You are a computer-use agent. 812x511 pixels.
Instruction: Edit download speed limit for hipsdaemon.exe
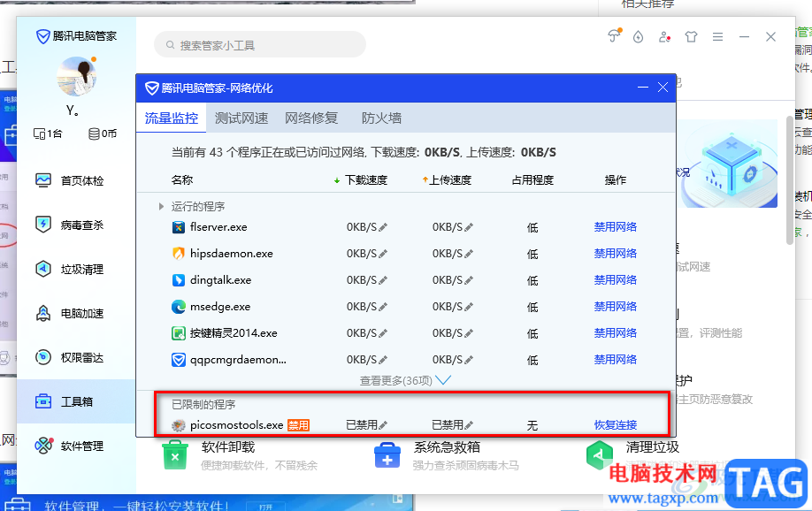(x=383, y=253)
